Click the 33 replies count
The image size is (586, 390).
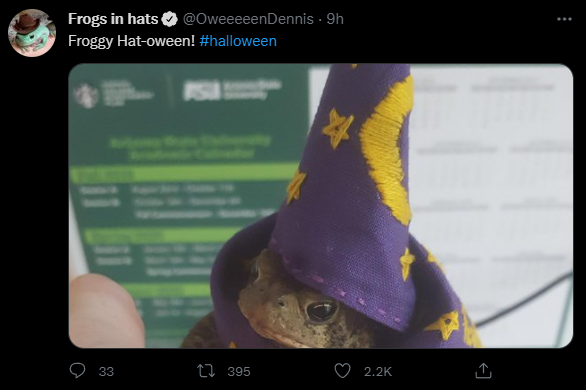[x=106, y=371]
